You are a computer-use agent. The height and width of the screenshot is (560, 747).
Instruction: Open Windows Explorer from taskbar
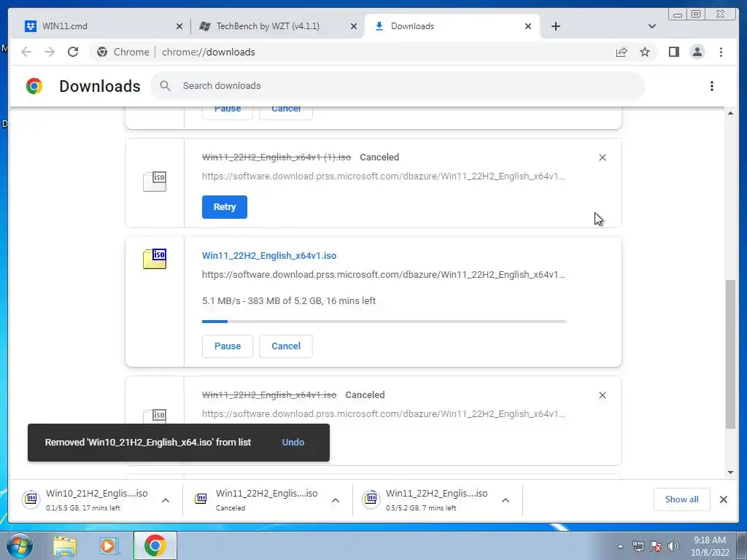[65, 546]
